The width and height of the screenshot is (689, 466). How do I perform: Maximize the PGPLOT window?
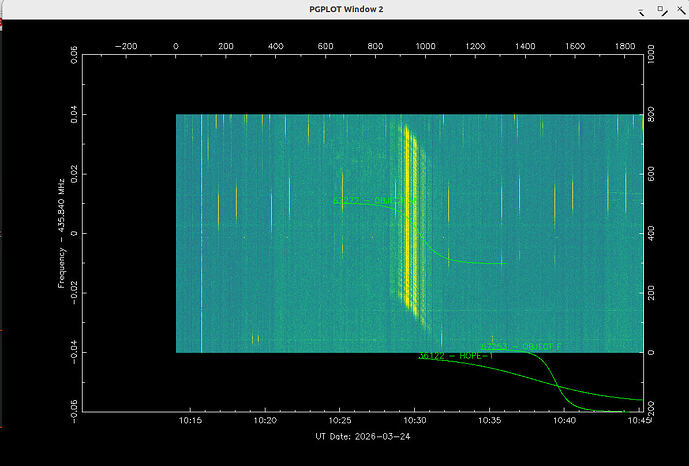660,9
